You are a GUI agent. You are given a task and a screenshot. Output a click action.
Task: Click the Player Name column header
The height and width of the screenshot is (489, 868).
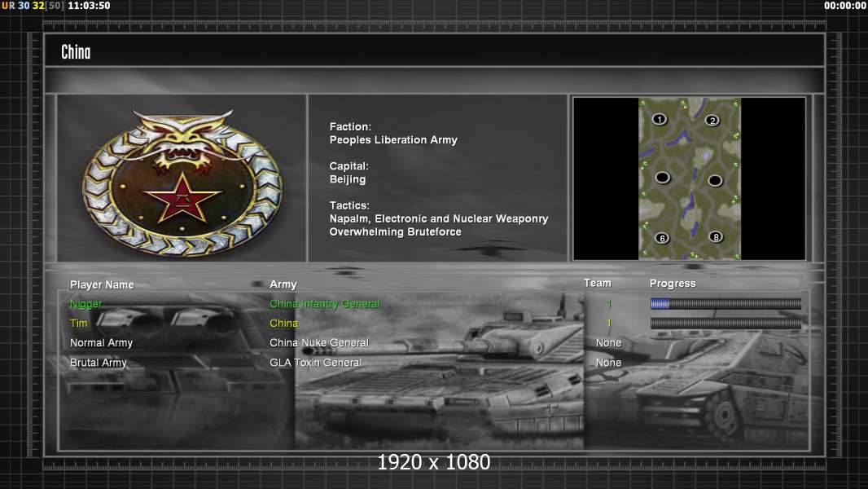click(102, 284)
